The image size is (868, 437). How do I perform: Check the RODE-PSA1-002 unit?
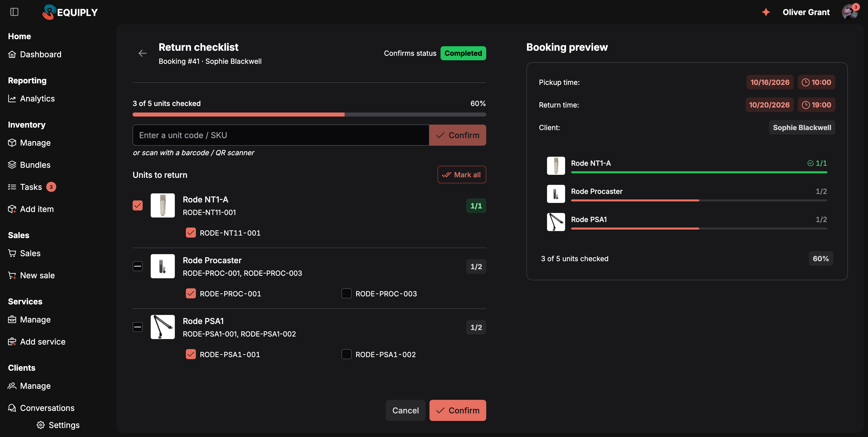click(x=346, y=354)
